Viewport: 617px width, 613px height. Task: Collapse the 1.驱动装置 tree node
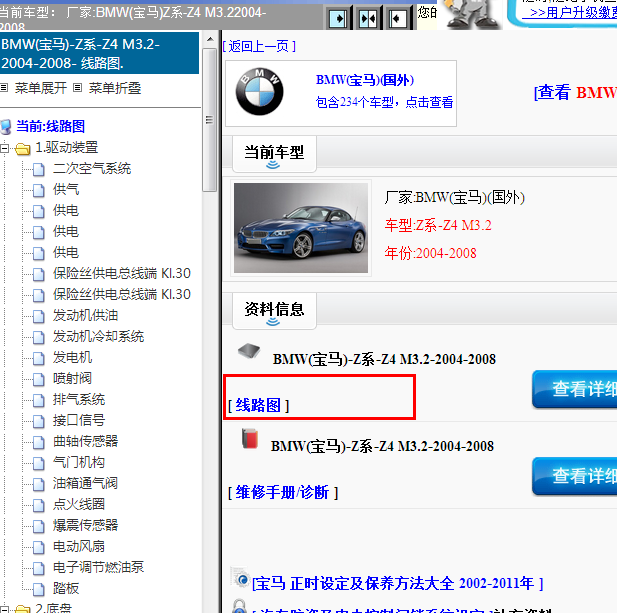coord(4,148)
